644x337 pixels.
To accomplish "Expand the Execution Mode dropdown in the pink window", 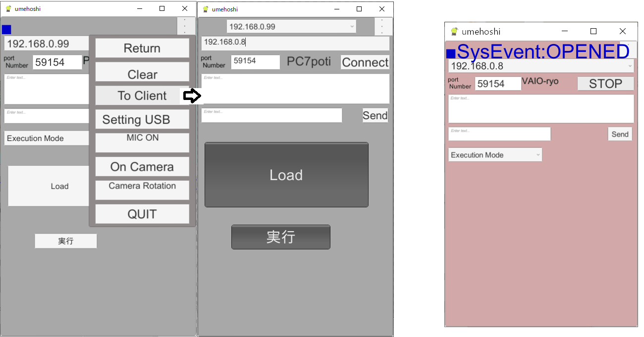I will tap(495, 155).
